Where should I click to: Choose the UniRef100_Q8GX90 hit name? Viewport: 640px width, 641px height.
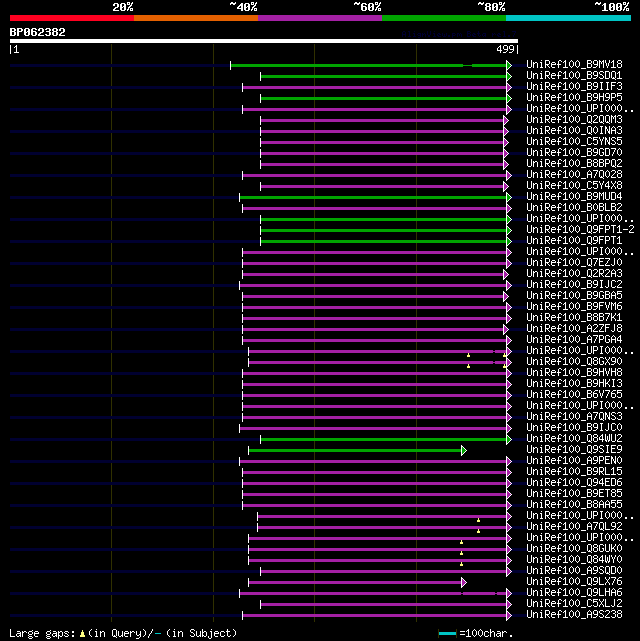[574, 362]
